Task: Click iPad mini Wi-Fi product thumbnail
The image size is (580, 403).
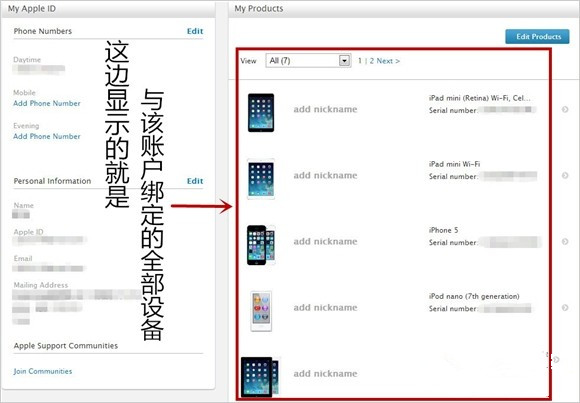Action: coord(261,179)
